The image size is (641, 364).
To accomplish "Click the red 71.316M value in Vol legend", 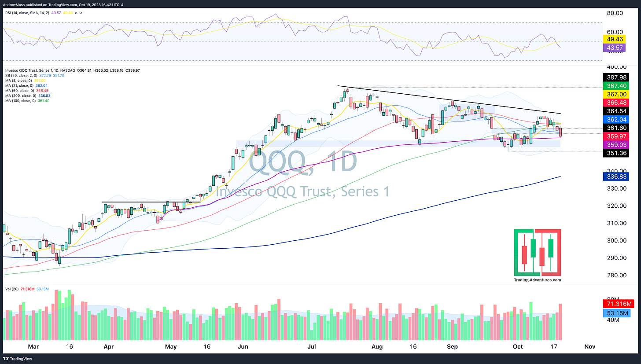I will click(x=27, y=289).
